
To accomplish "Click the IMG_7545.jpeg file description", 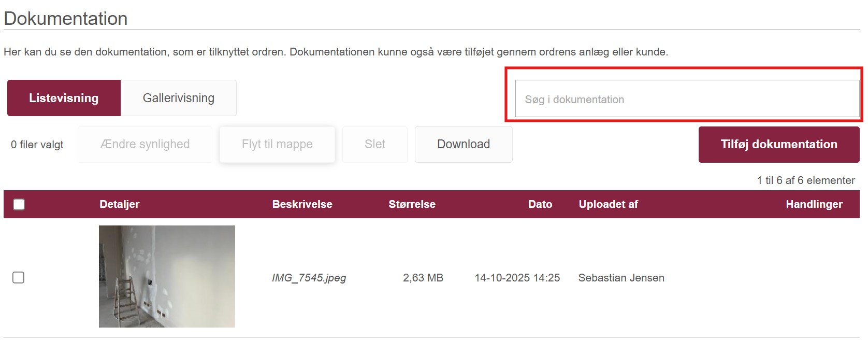I will tap(309, 278).
